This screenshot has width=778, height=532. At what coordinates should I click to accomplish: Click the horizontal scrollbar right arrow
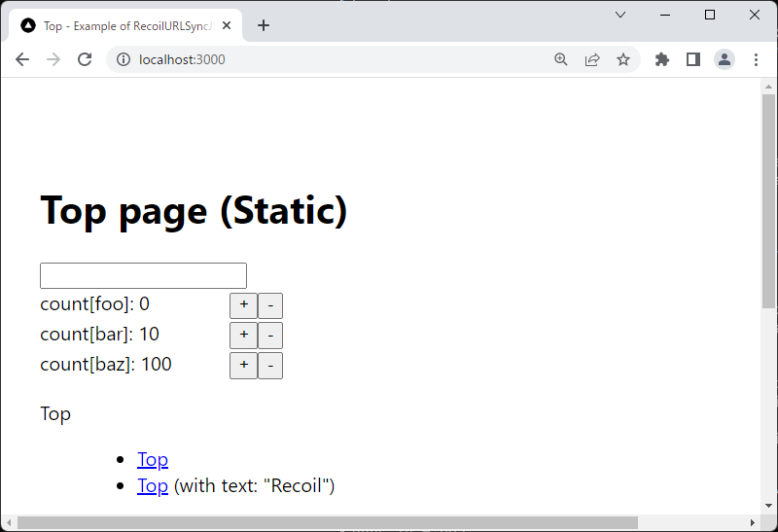tap(753, 522)
